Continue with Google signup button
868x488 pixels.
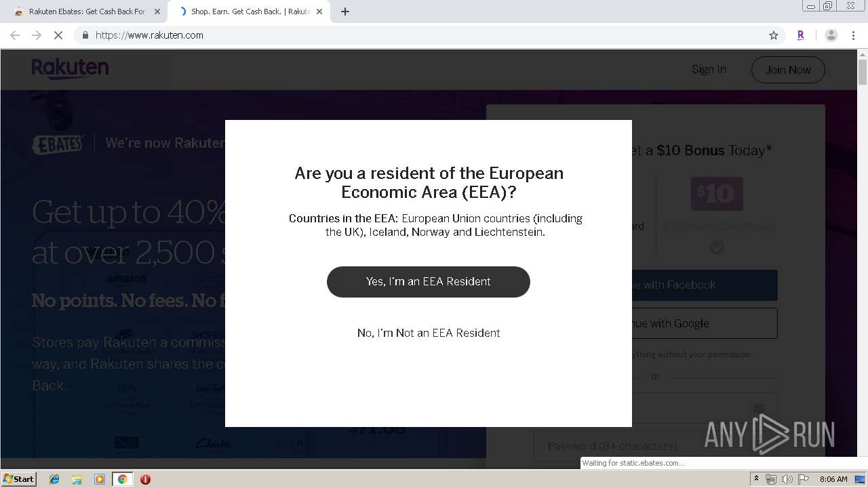(705, 323)
